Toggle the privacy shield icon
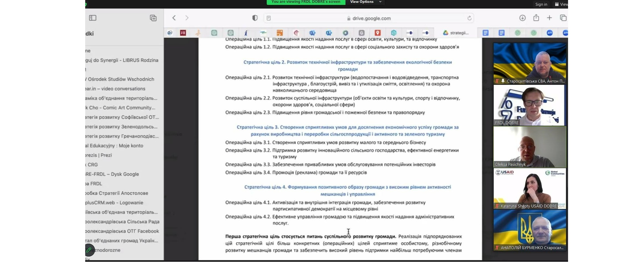 [x=255, y=18]
